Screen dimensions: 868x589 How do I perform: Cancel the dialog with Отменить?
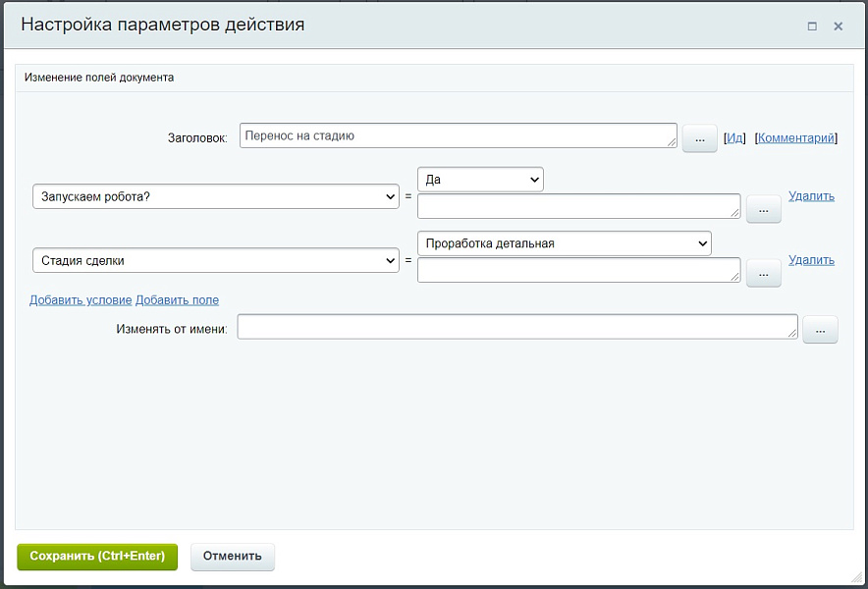pyautogui.click(x=232, y=556)
